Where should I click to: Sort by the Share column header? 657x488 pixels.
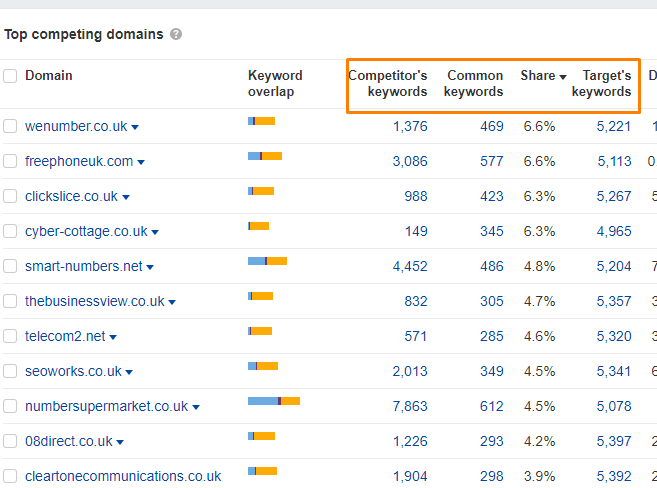click(x=543, y=76)
